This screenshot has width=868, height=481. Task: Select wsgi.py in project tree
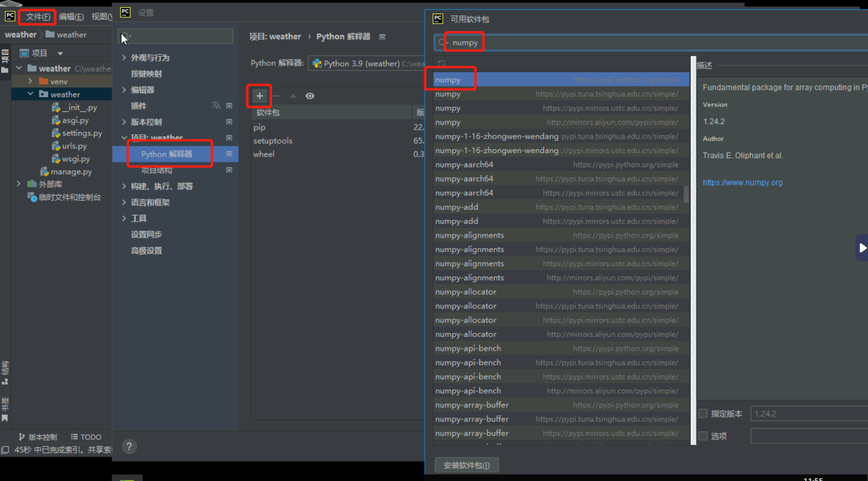(x=76, y=159)
